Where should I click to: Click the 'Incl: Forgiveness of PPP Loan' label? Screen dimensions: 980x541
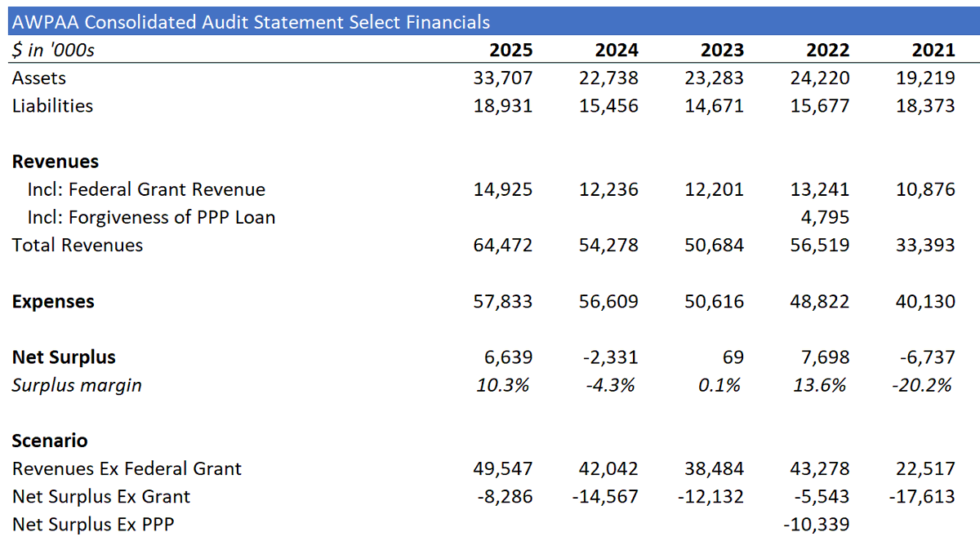[x=151, y=217]
